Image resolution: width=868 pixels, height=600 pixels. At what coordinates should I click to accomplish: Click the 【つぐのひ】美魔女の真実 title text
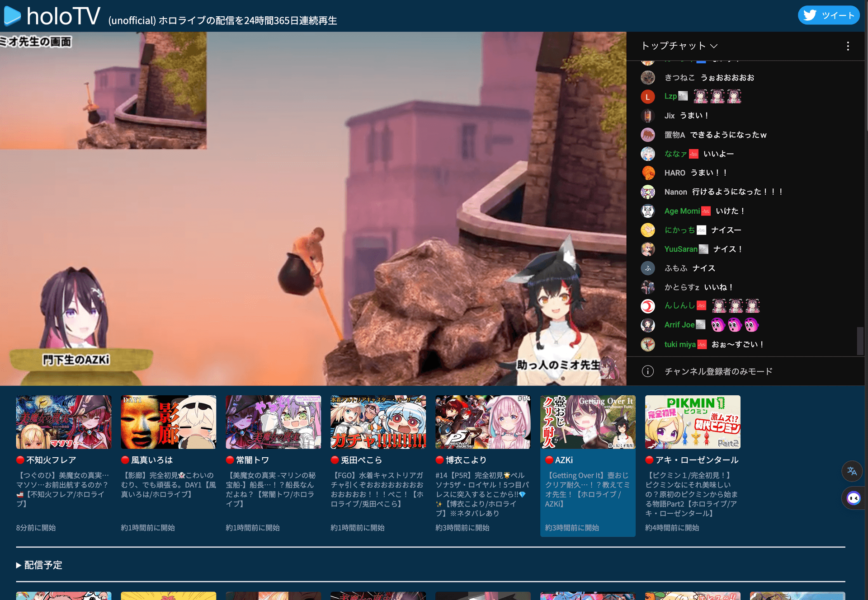(x=63, y=489)
